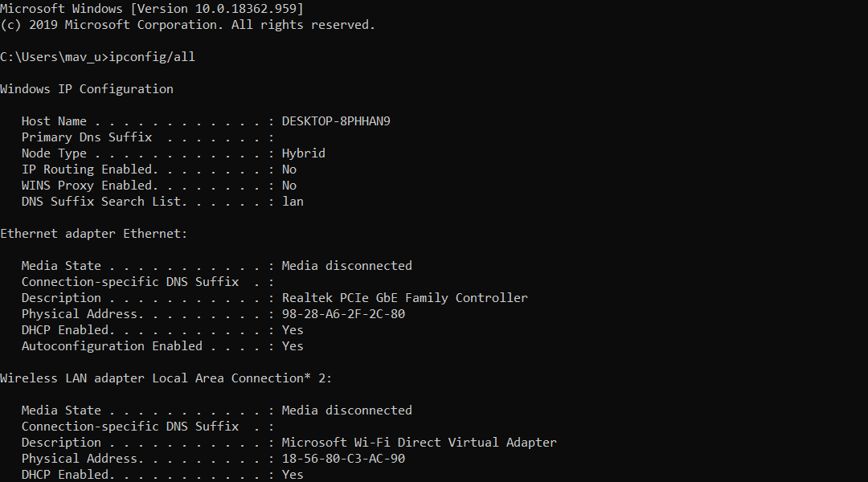
Task: Click Ethernet Media disconnected state text
Action: [x=347, y=266]
